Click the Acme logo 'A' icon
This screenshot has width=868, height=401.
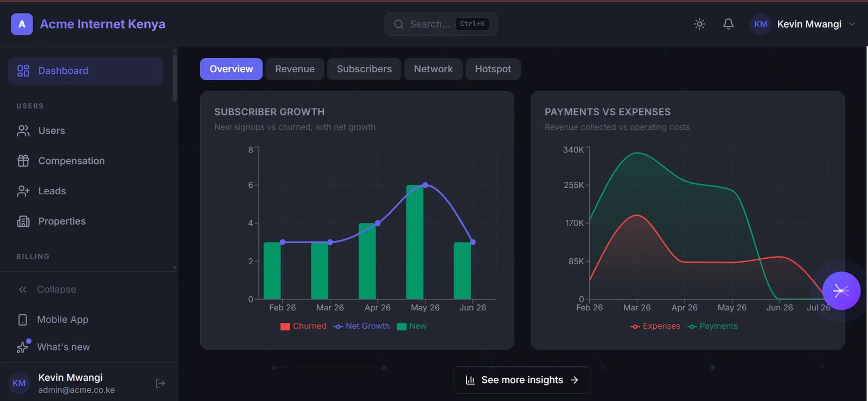point(22,24)
